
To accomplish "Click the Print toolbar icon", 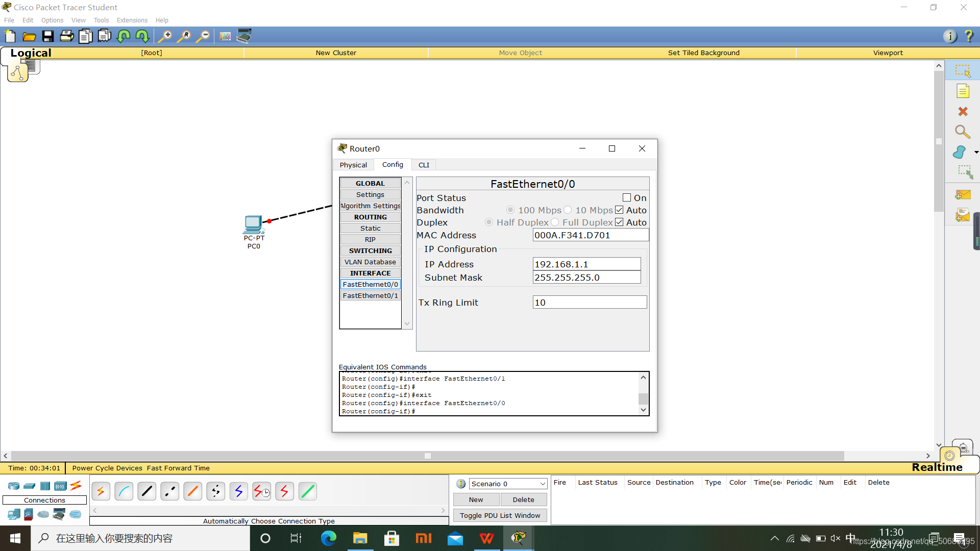I will coord(67,36).
